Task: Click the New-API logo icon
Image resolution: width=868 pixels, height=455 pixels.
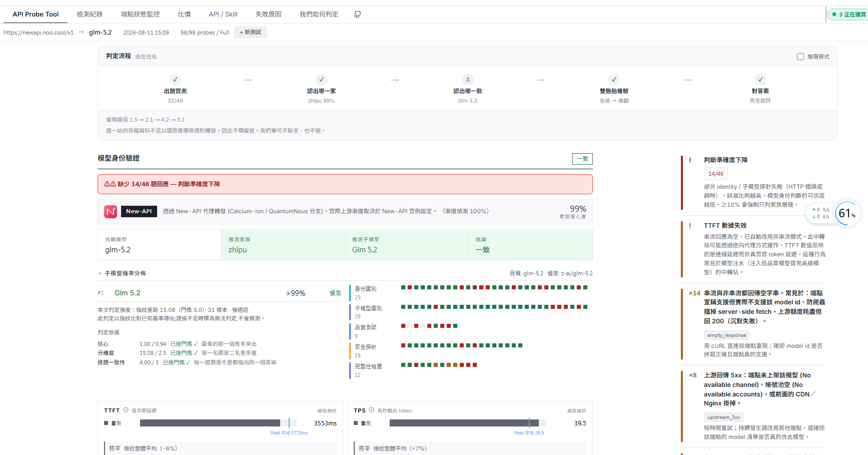Action: pyautogui.click(x=111, y=212)
